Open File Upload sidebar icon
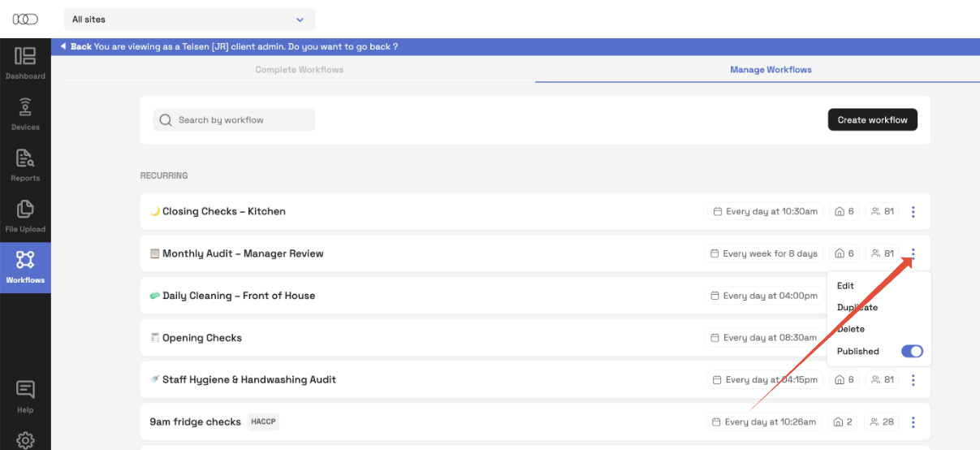Image resolution: width=980 pixels, height=450 pixels. tap(25, 216)
